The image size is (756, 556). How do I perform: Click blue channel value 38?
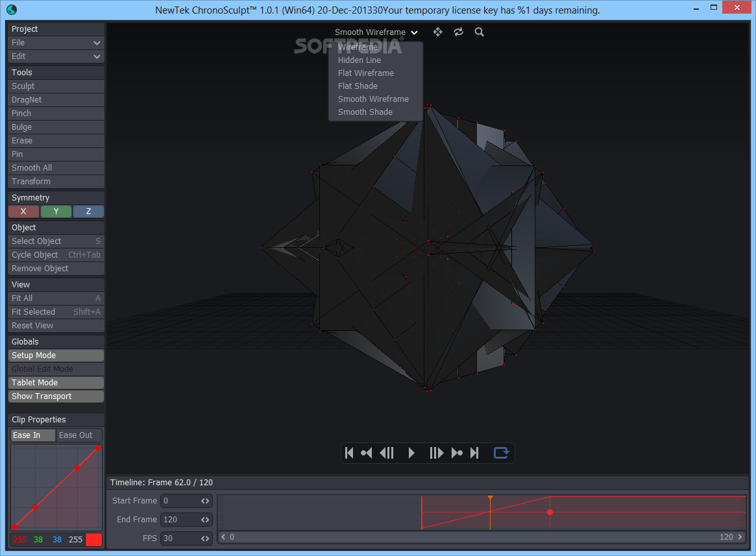[57, 540]
